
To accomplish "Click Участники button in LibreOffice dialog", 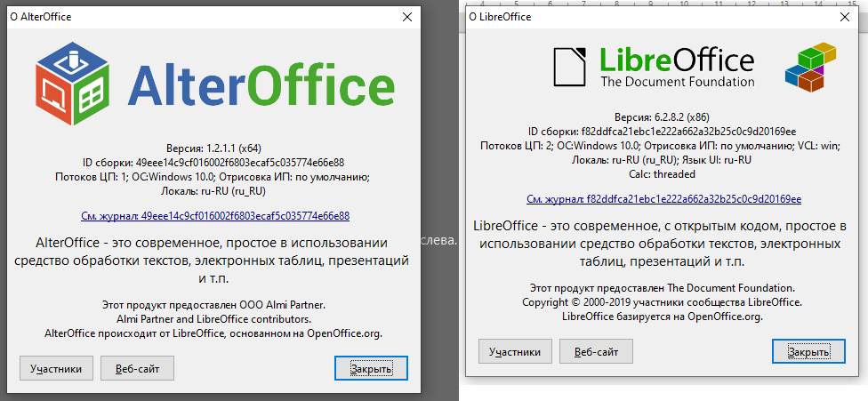I will 516,351.
